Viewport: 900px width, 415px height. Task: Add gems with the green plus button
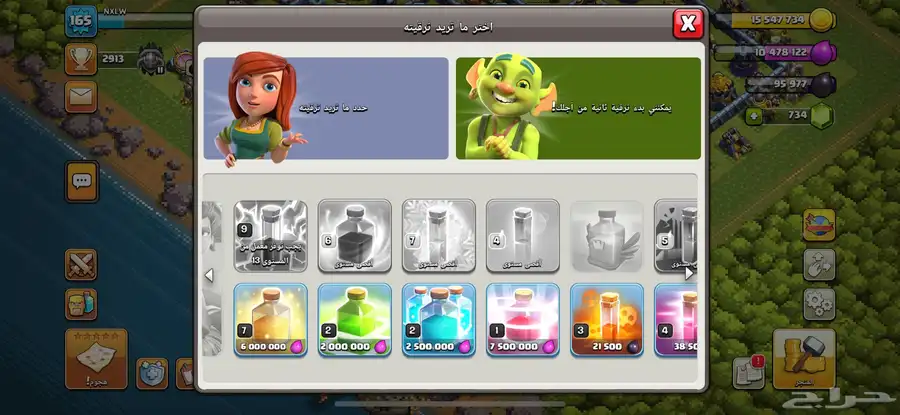pos(754,115)
